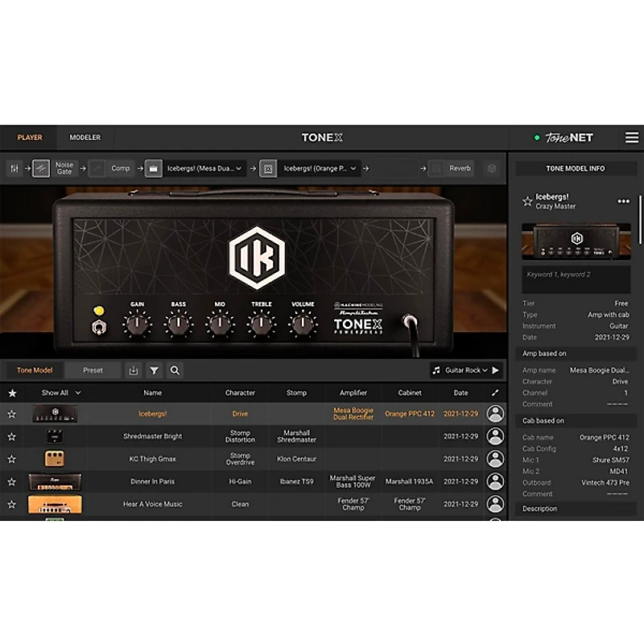Select the Comp module in the chain
Viewport: 644px width, 644px height.
tap(120, 168)
